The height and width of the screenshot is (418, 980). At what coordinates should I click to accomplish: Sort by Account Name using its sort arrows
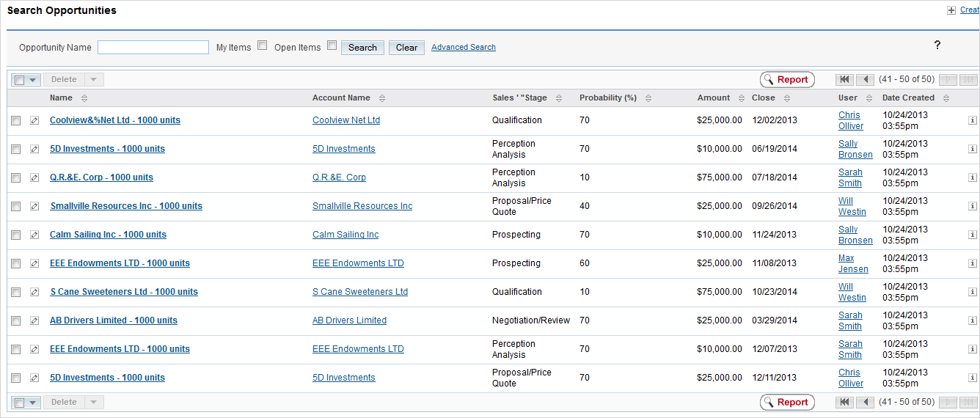[x=382, y=98]
